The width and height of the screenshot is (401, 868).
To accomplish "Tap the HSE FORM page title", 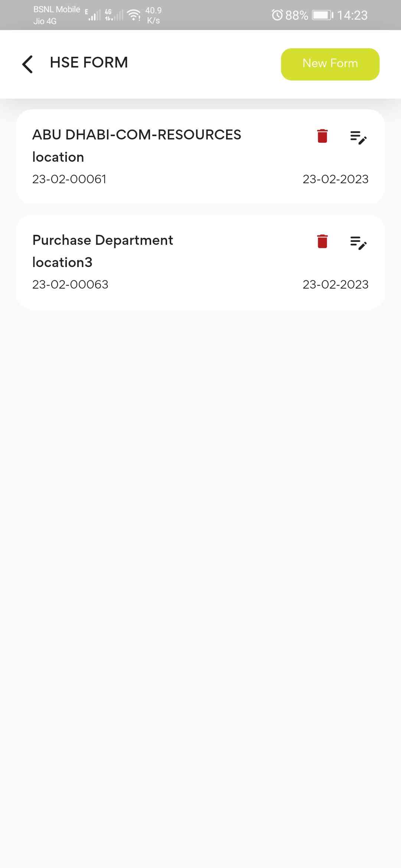I will [89, 62].
